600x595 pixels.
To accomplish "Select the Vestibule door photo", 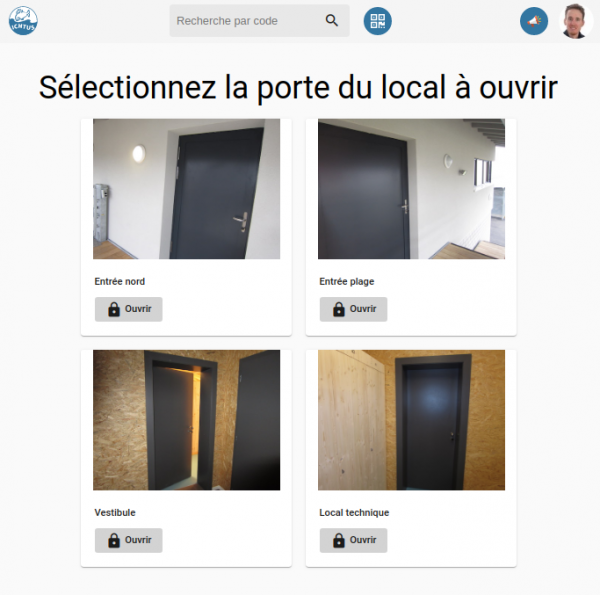I will (187, 420).
